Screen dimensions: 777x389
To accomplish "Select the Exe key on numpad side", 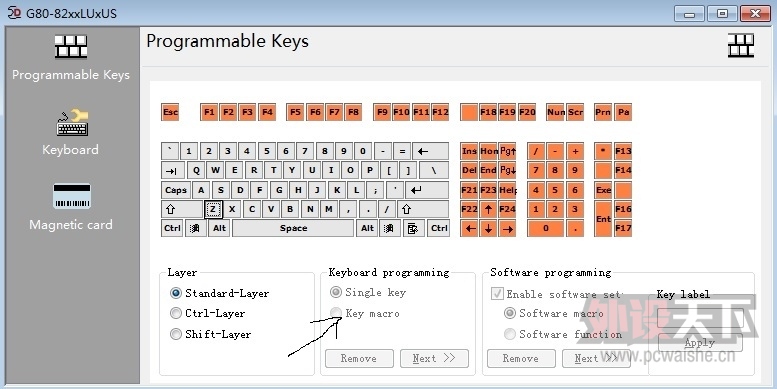I will 603,190.
